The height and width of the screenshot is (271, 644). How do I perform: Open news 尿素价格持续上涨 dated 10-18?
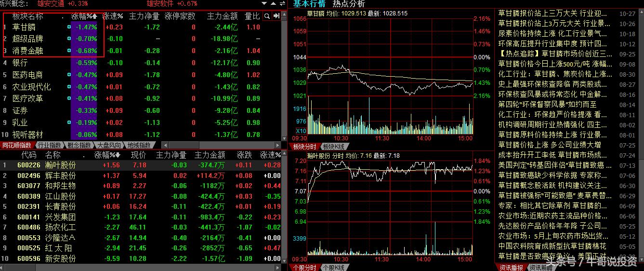coord(553,34)
